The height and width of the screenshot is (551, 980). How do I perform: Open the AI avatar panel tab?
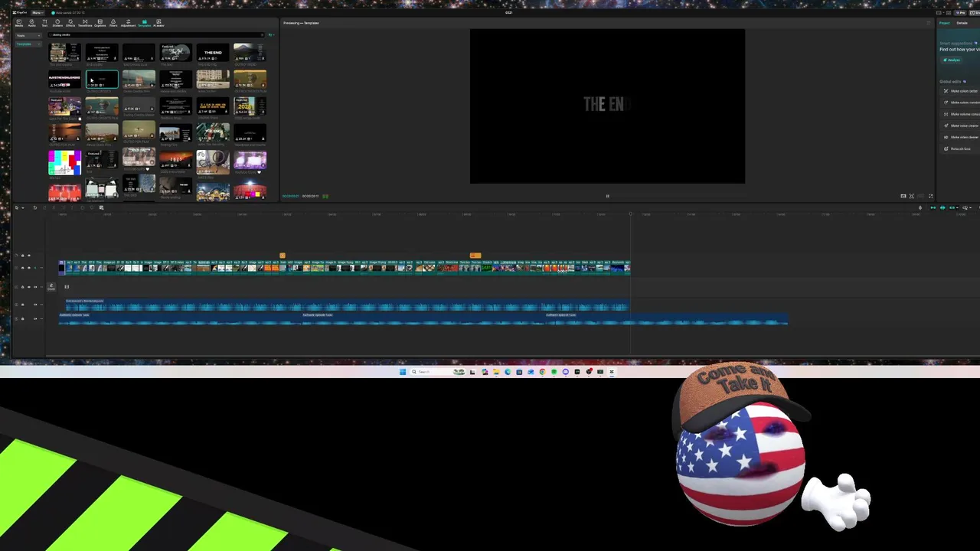coord(158,22)
